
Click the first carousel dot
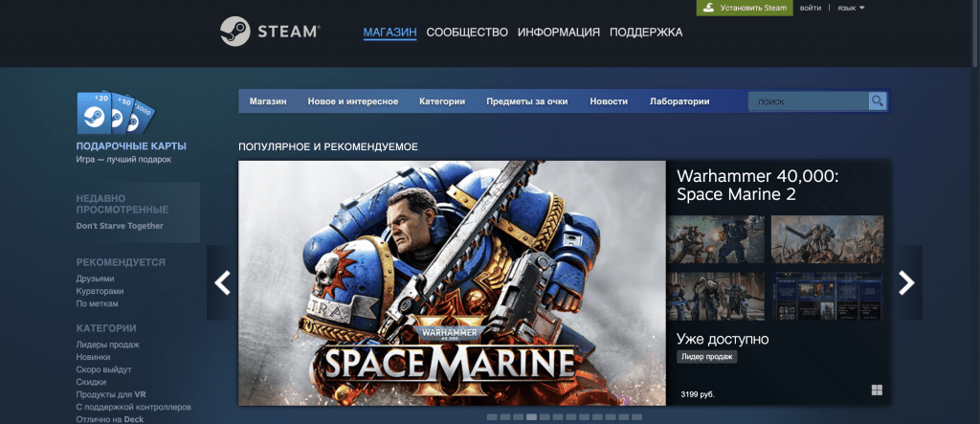click(x=492, y=416)
